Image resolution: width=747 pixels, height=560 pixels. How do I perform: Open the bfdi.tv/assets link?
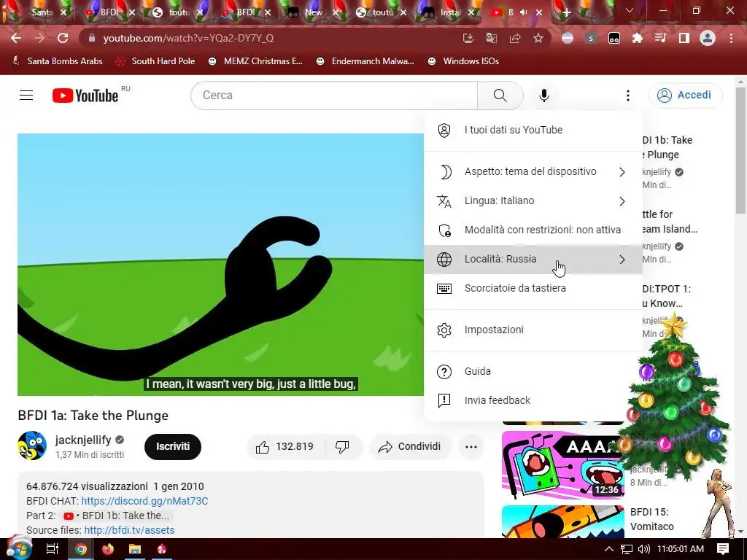[129, 530]
